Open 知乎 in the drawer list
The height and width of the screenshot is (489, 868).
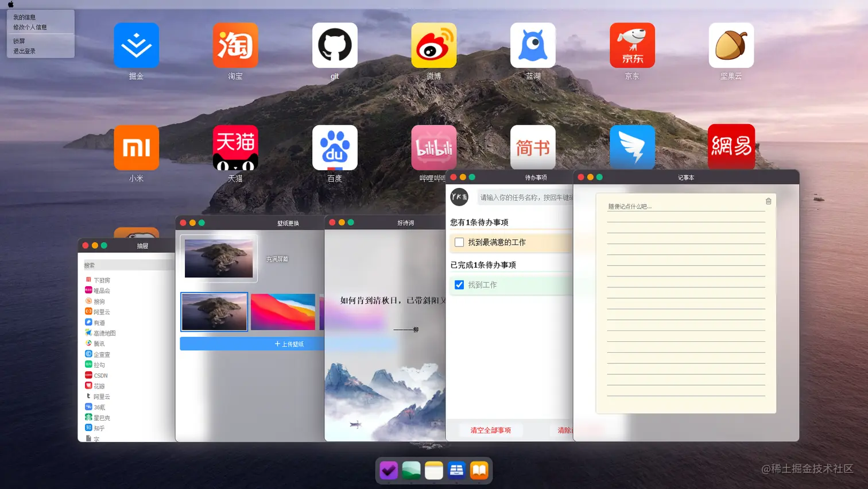pyautogui.click(x=95, y=428)
